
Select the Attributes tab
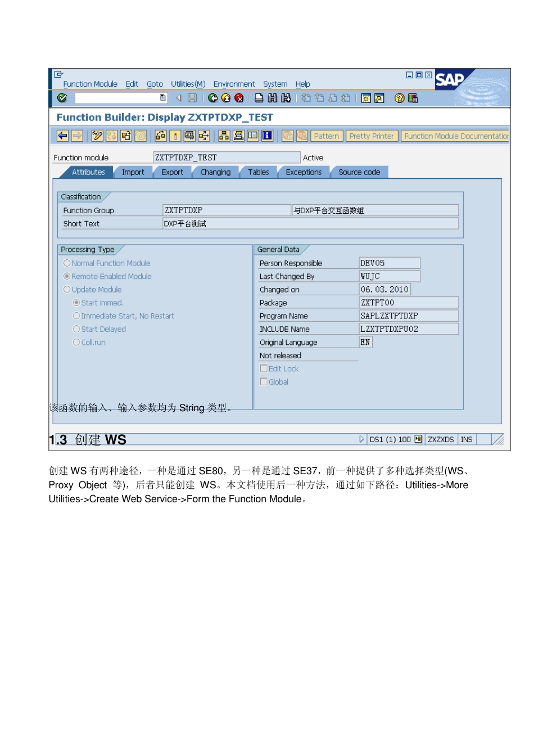[x=88, y=172]
